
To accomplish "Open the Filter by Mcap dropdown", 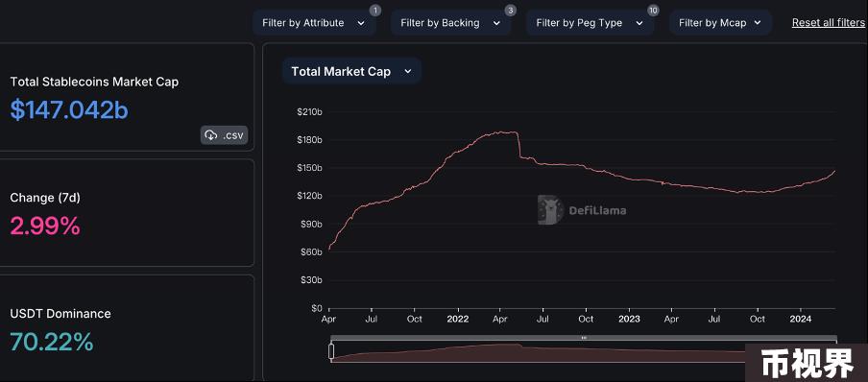I will pos(720,23).
